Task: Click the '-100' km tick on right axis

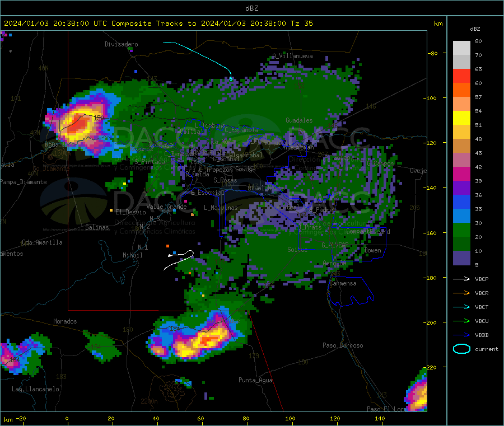Action: (430, 98)
